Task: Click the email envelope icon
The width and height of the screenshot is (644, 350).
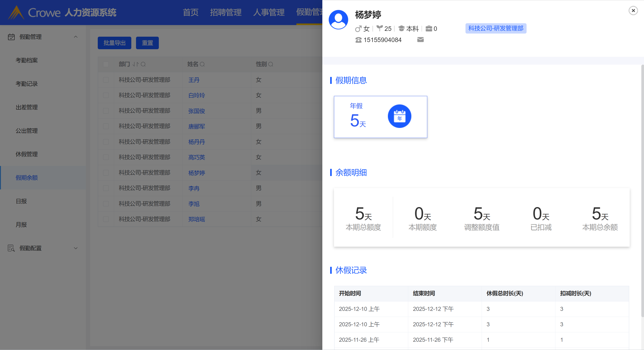Action: [420, 40]
